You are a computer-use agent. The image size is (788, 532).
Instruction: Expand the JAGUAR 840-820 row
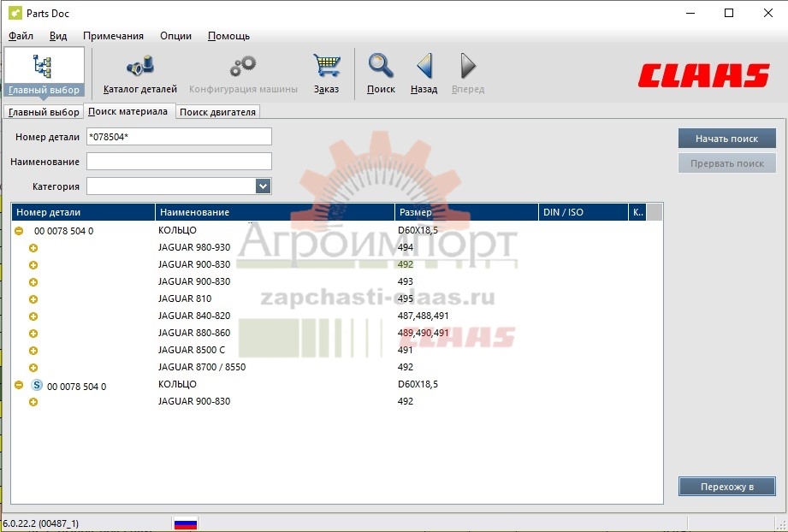(x=33, y=316)
